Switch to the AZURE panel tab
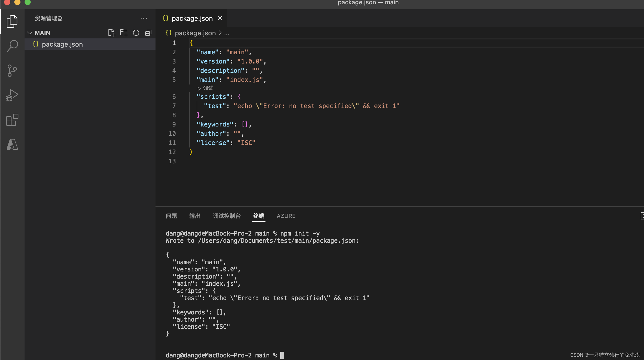The width and height of the screenshot is (644, 360). pyautogui.click(x=286, y=216)
